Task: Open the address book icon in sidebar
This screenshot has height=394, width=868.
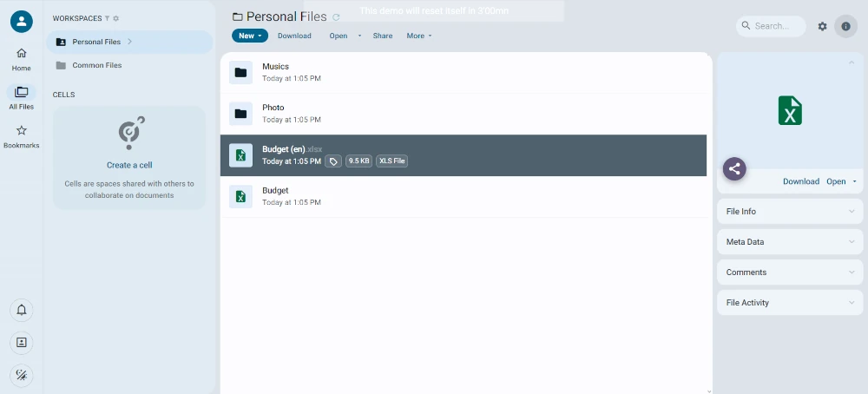Action: [22, 343]
